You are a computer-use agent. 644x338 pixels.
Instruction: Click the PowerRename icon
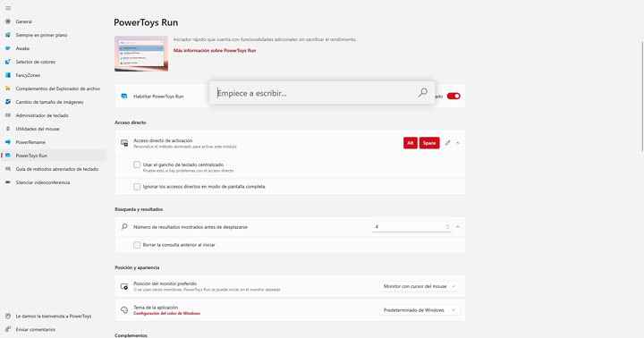tap(8, 142)
